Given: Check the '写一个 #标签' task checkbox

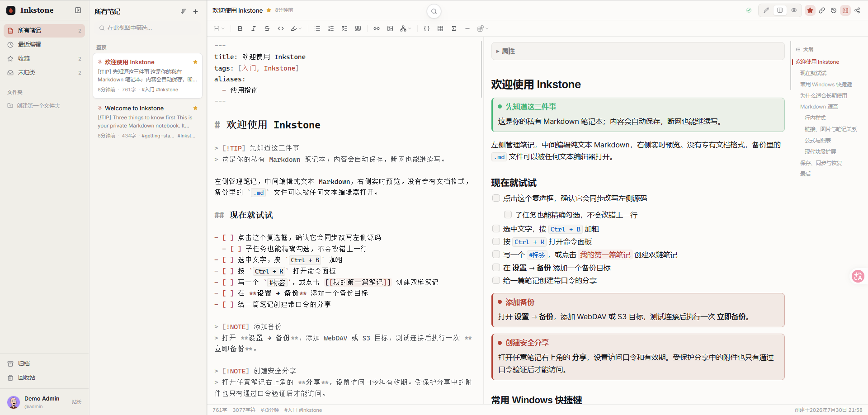Looking at the screenshot, I should tap(496, 255).
